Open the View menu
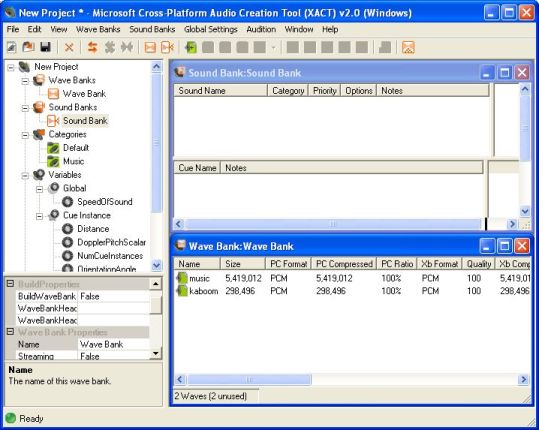This screenshot has height=430, width=539. coord(59,29)
